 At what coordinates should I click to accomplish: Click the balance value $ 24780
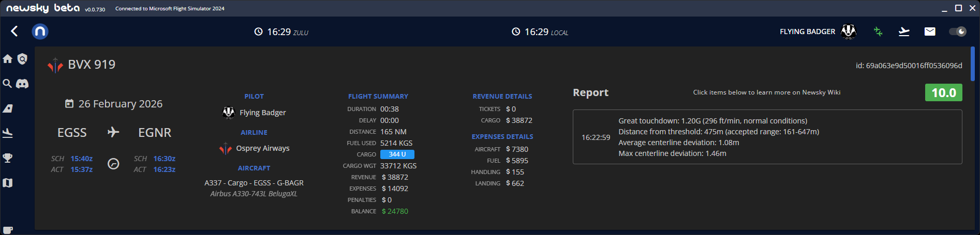[x=395, y=211]
